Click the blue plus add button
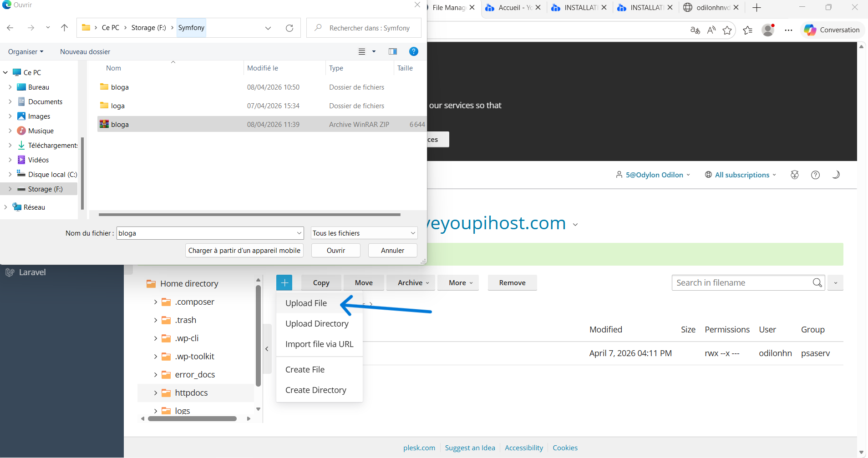 pos(284,282)
